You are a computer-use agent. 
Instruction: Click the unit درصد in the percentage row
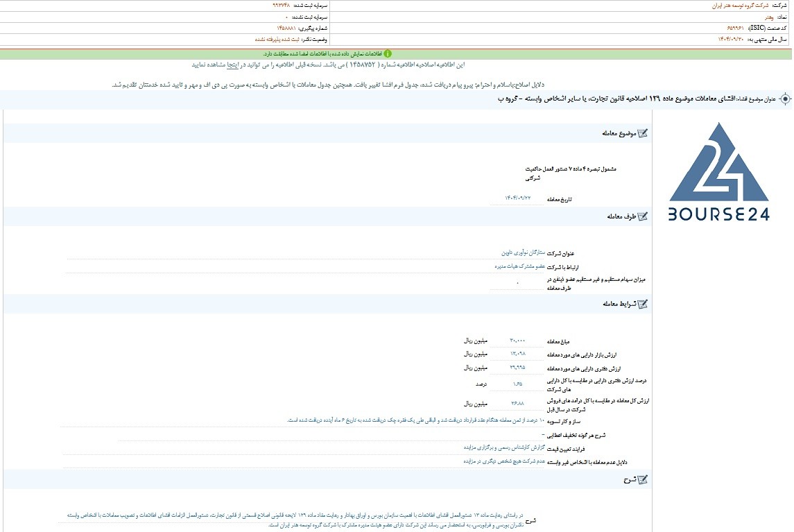point(481,384)
